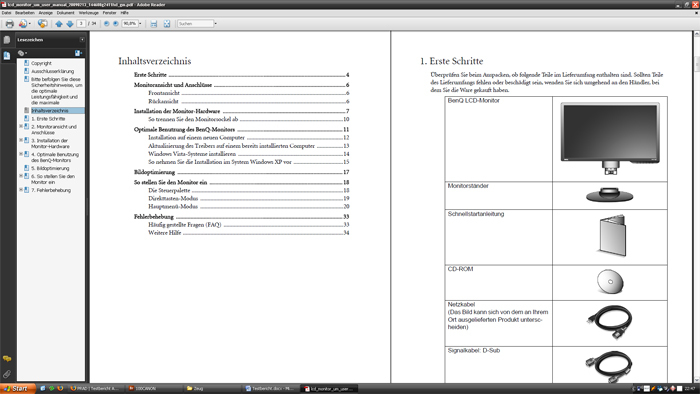The image size is (700, 394).
Task: Click the Print icon in the toolbar
Action: [9, 24]
